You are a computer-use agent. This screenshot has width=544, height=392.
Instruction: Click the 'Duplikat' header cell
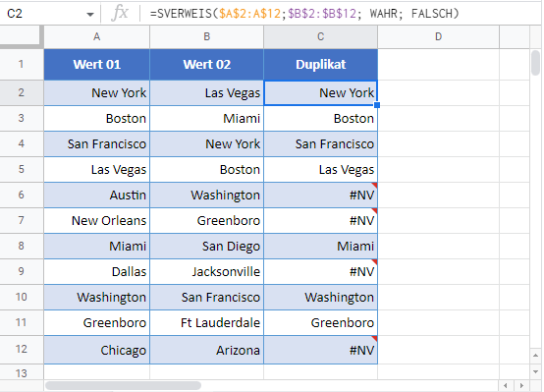coord(320,65)
